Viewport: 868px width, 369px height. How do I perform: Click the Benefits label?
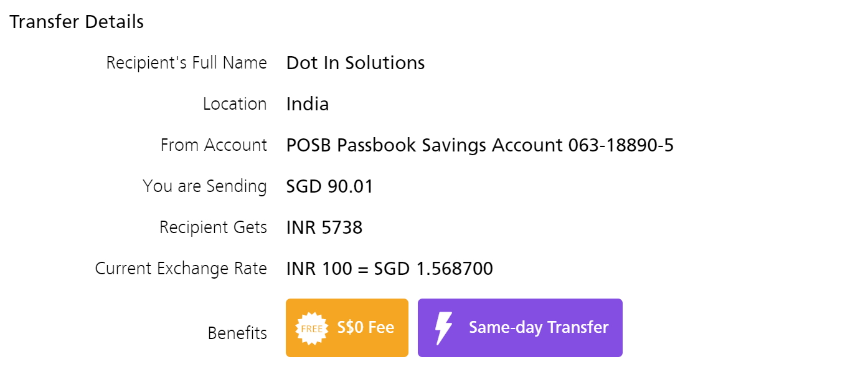(237, 333)
